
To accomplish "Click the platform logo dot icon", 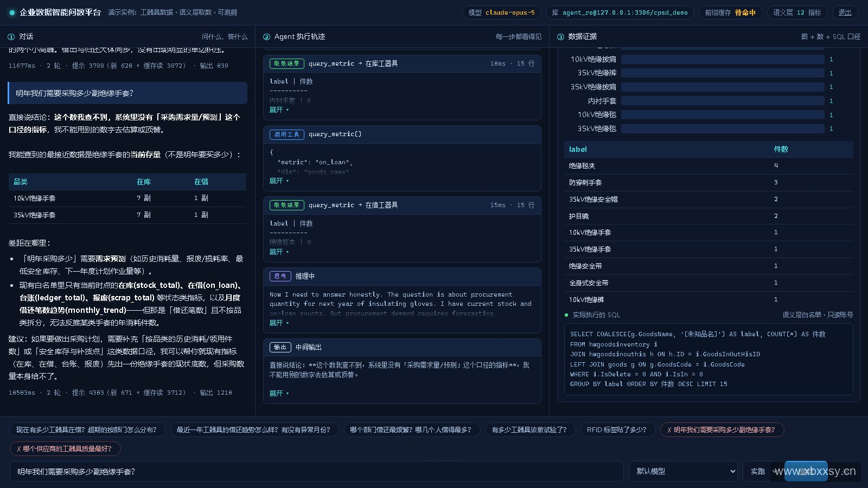I will pyautogui.click(x=12, y=12).
